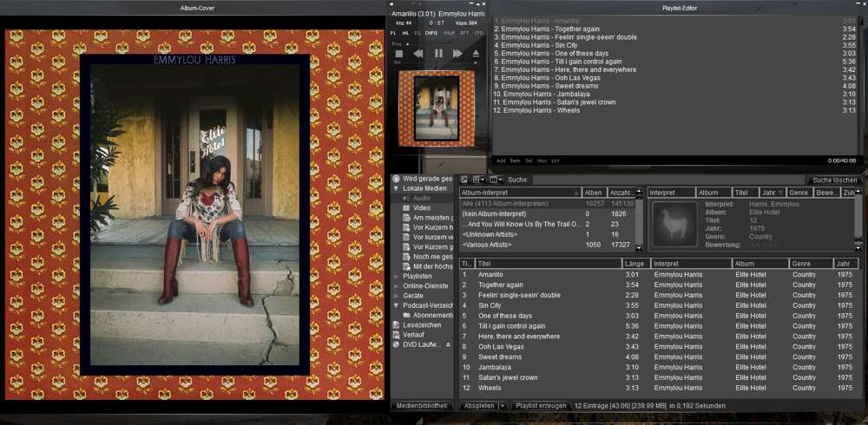Image resolution: width=868 pixels, height=425 pixels.
Task: Click the Eject open-file button
Action: tap(476, 54)
